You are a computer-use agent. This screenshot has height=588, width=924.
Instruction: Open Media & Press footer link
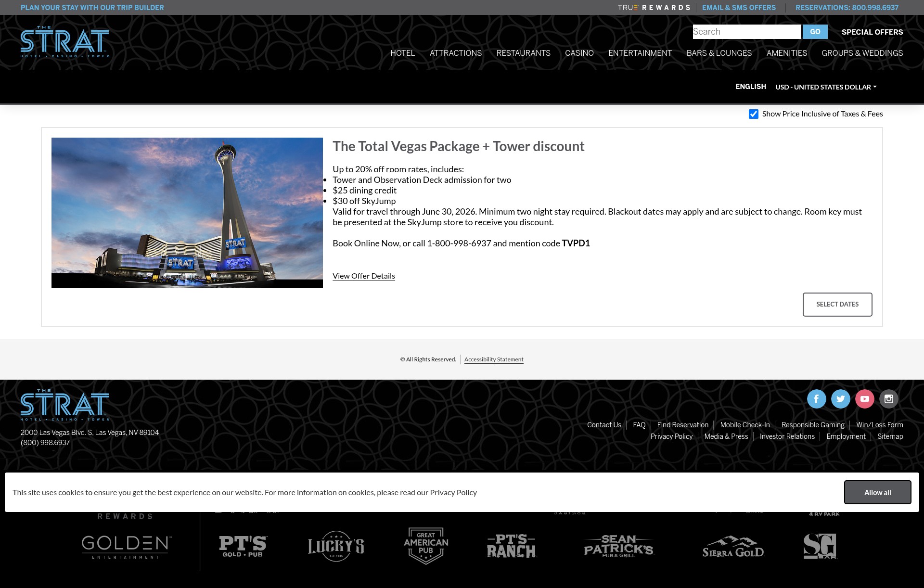(726, 436)
